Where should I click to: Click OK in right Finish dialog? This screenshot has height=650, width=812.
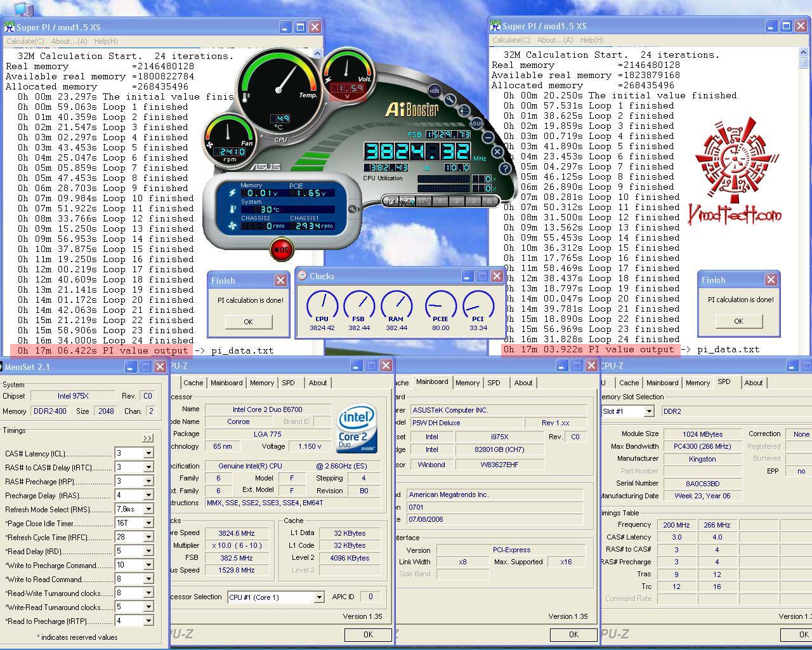coord(738,321)
